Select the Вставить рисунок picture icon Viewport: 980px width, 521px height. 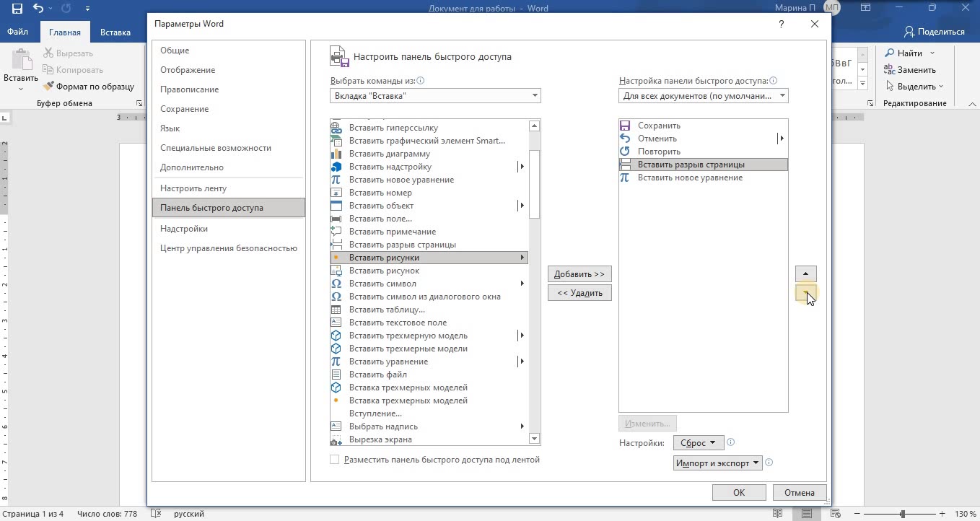[x=336, y=271]
